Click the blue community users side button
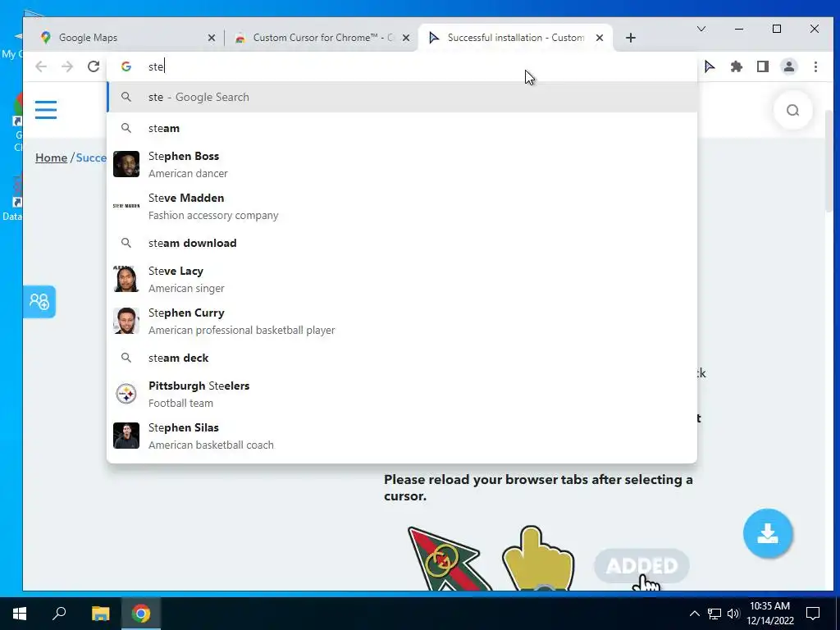 click(x=39, y=302)
